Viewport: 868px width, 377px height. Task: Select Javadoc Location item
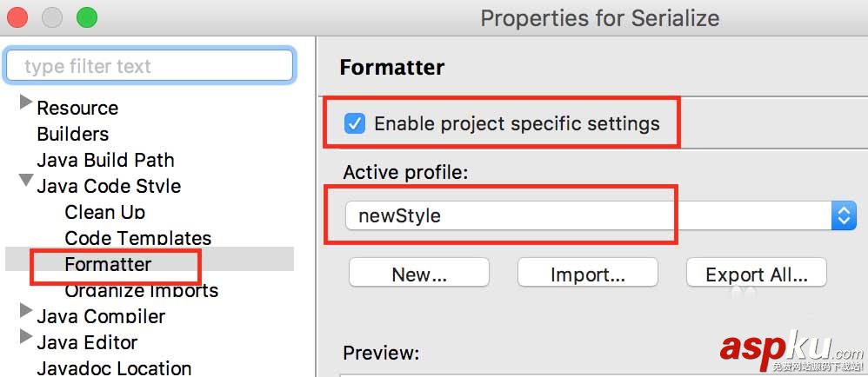(x=114, y=368)
